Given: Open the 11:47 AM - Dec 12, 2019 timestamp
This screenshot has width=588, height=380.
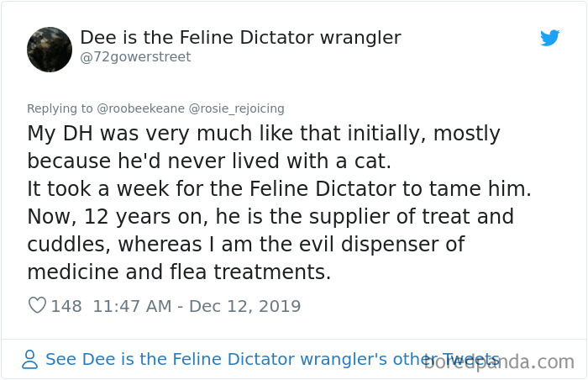Looking at the screenshot, I should coord(197,306).
